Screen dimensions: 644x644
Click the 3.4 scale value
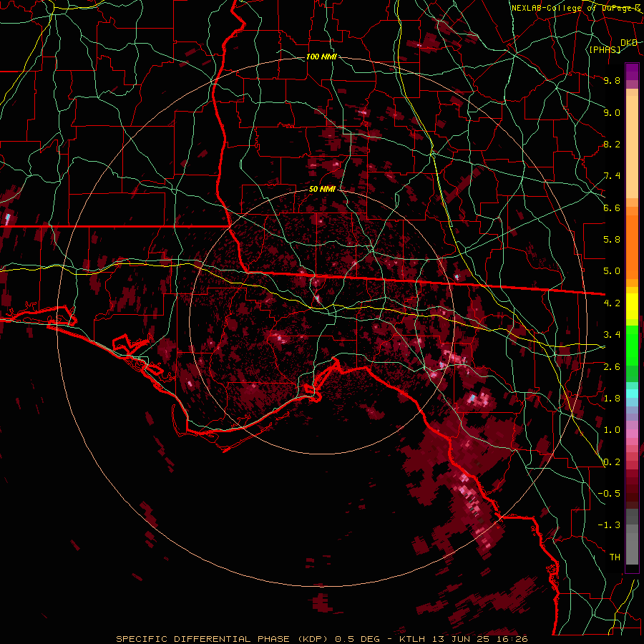point(612,335)
